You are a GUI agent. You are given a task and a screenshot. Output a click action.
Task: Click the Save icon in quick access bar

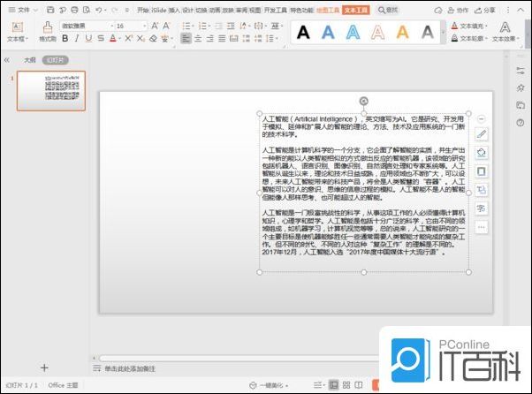50,11
